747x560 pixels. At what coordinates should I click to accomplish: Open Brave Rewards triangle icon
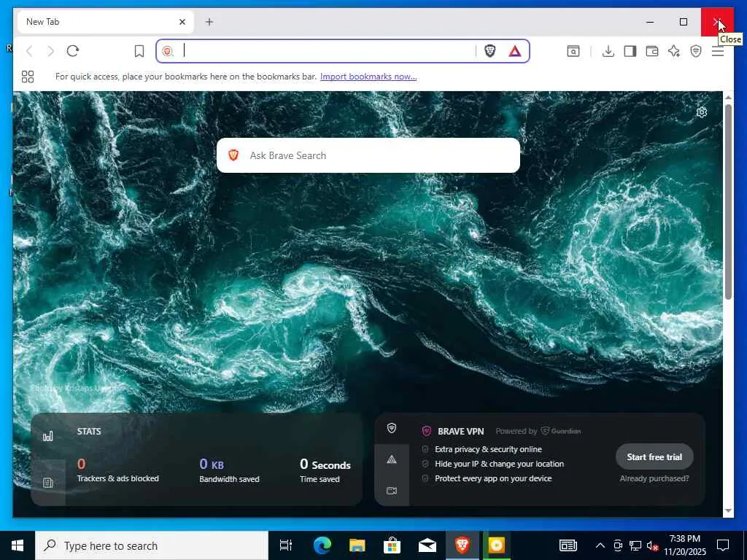pyautogui.click(x=514, y=51)
